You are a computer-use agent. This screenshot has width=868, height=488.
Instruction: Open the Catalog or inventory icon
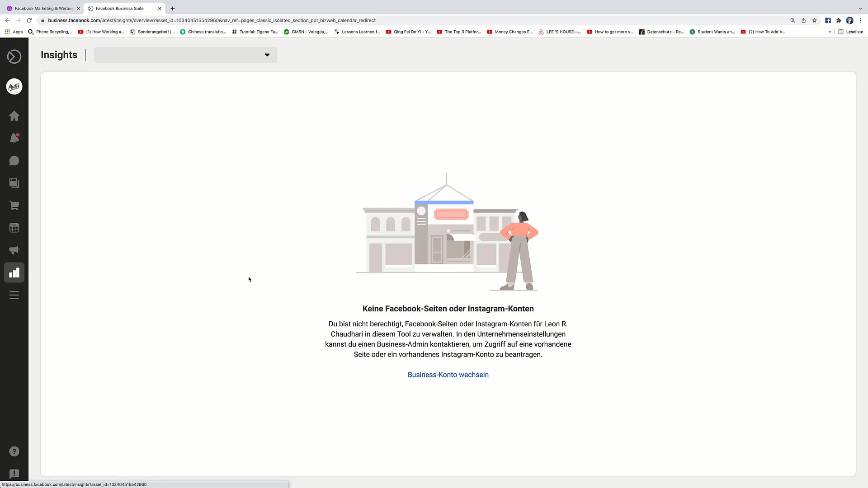click(x=14, y=228)
